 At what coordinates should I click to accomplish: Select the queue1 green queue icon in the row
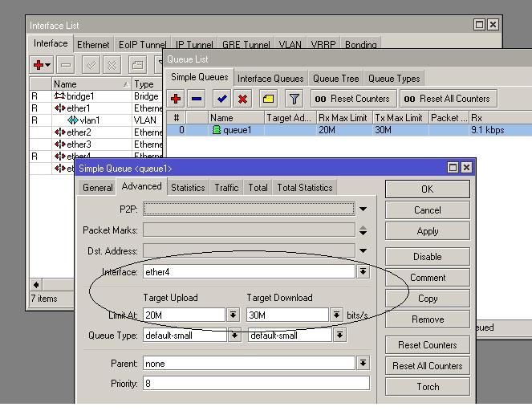coord(216,129)
